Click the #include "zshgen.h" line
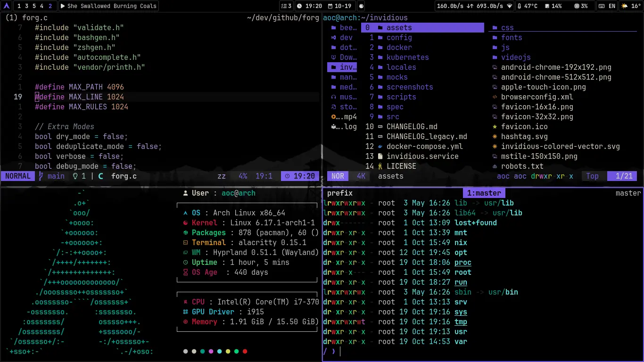 click(x=75, y=48)
